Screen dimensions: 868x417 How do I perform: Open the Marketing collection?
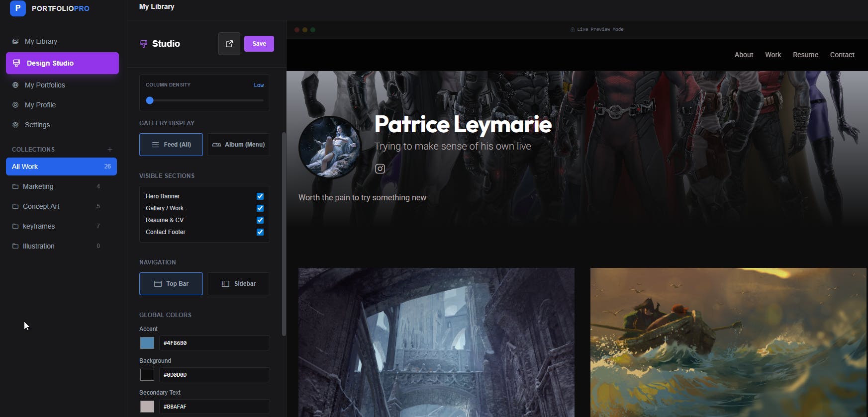61,186
